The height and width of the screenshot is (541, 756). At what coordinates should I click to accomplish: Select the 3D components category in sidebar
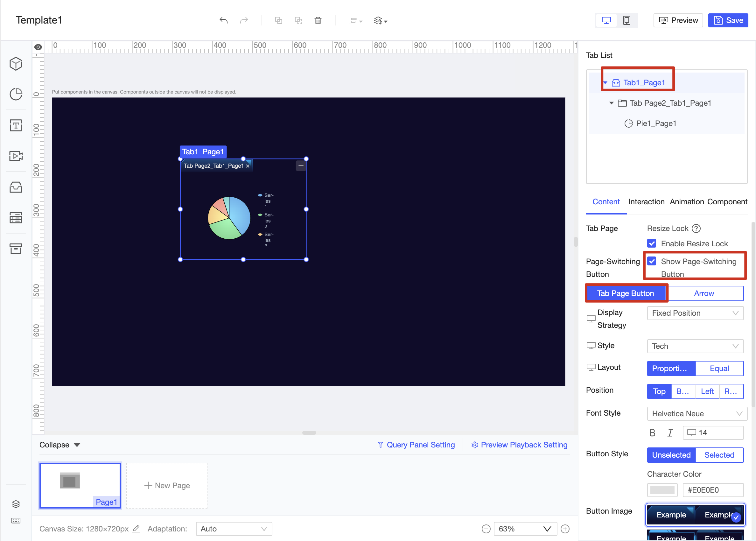click(x=16, y=64)
